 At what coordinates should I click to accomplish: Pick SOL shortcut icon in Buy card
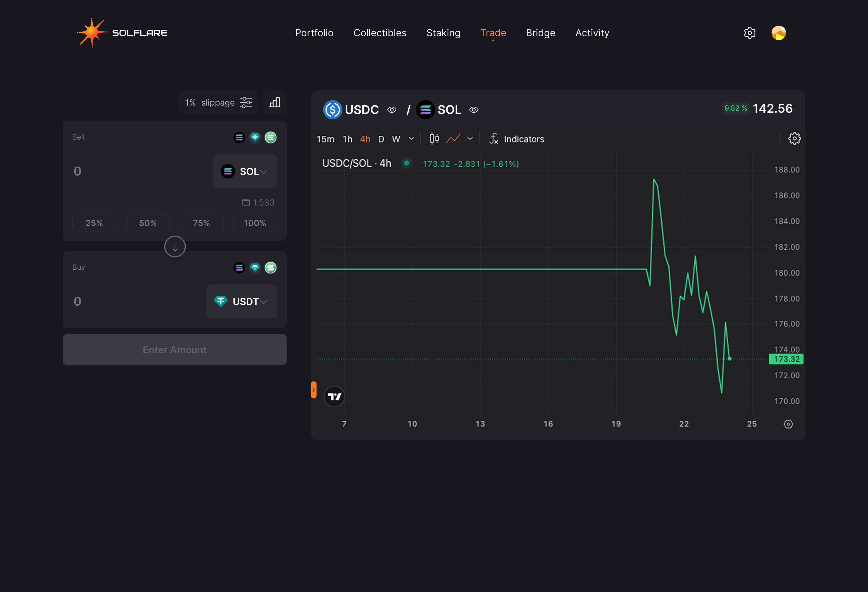point(239,267)
